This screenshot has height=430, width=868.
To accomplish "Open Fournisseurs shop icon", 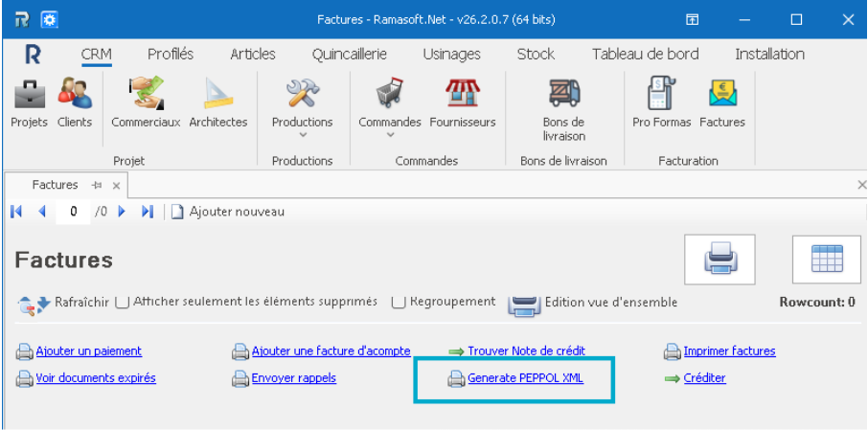I will (463, 93).
